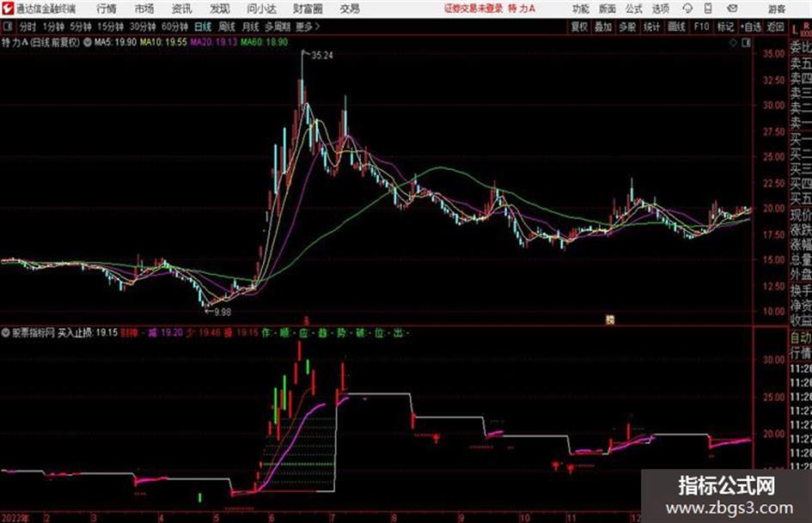Click the 35.00 price axis label
Screen dimensions: 812x523
(x=773, y=53)
